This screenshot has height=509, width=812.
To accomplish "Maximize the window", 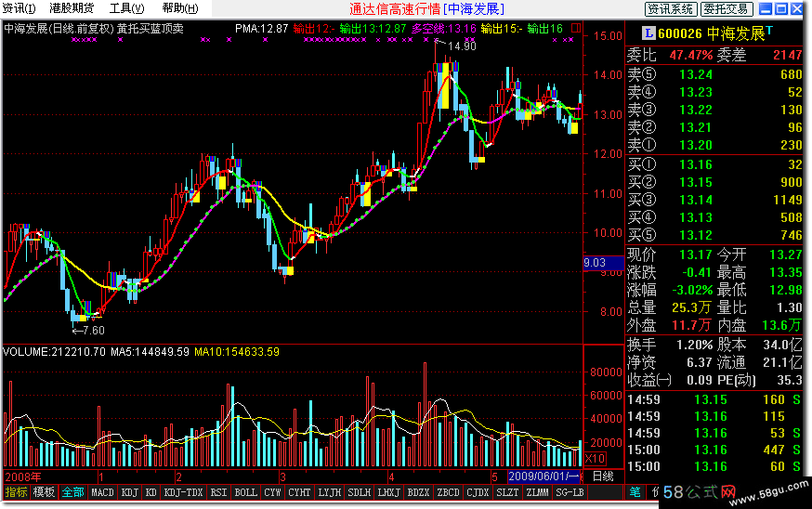I will click(x=781, y=8).
